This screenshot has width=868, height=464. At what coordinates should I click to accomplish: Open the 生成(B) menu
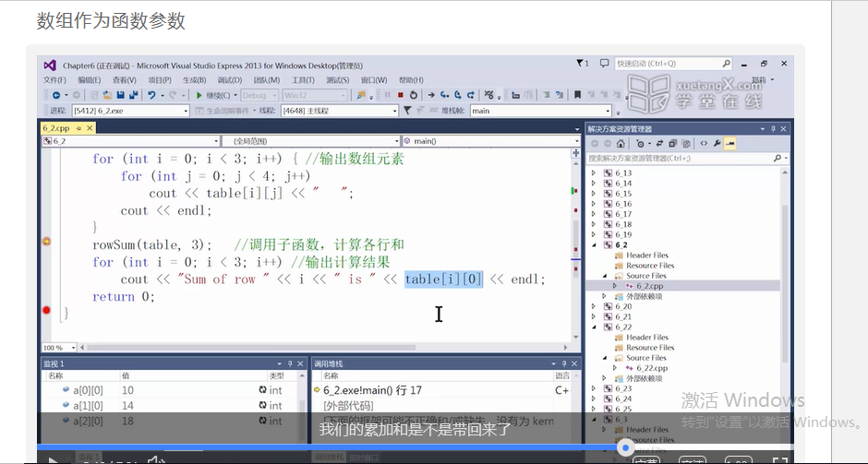point(194,80)
